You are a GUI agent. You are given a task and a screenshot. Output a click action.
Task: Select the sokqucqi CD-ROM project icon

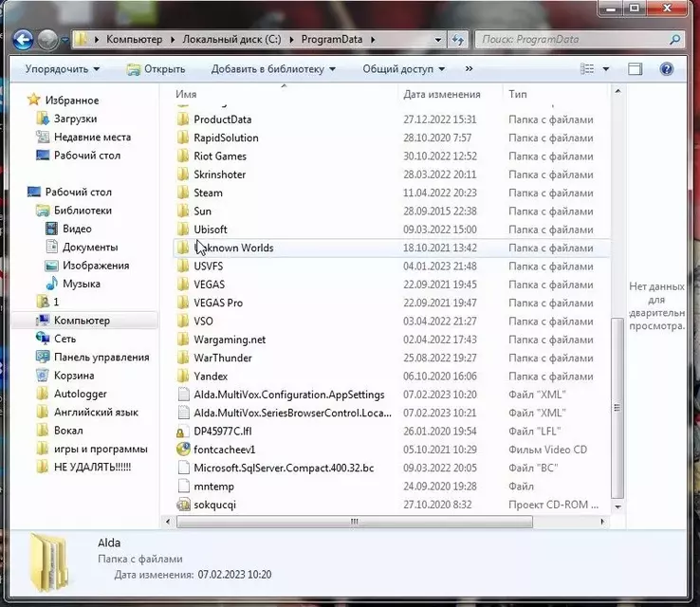point(183,505)
